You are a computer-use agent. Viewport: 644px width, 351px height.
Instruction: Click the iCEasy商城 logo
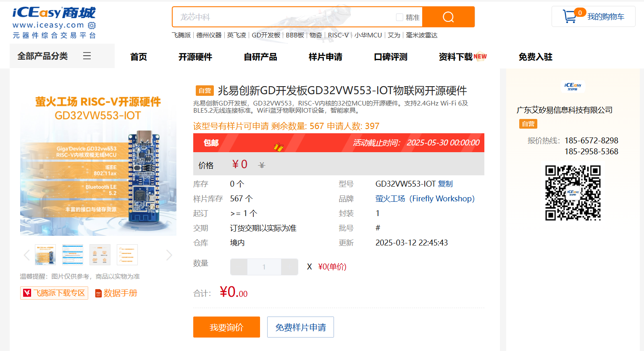click(x=54, y=23)
